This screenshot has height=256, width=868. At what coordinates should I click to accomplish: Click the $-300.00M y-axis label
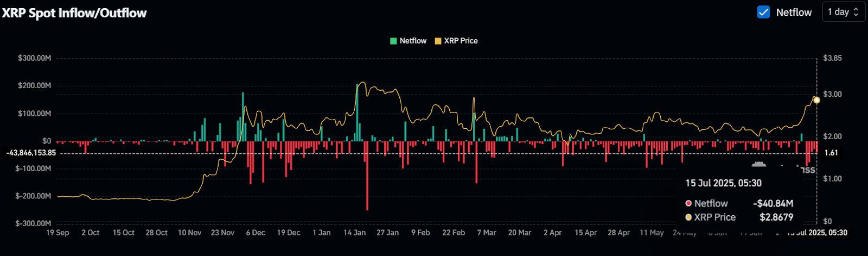[x=33, y=223]
